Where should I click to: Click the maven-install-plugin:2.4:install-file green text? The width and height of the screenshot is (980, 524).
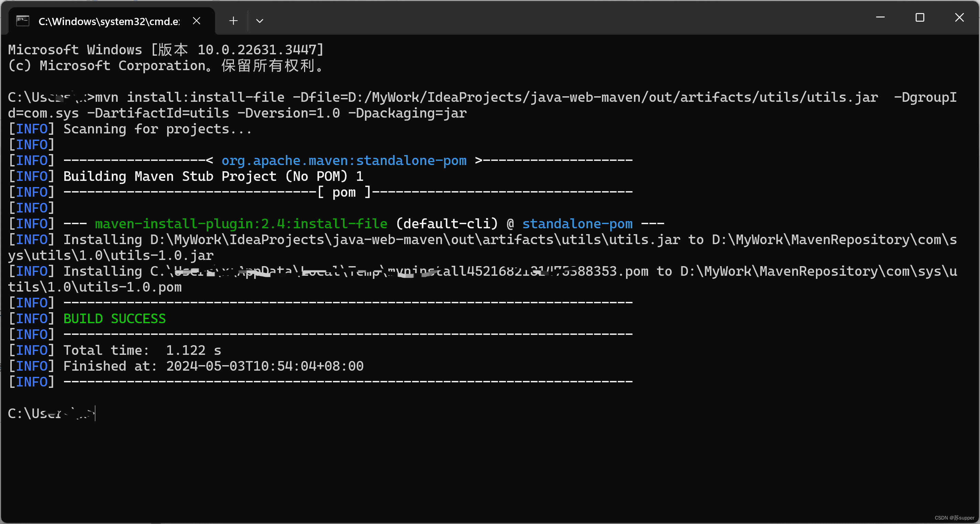pos(241,223)
